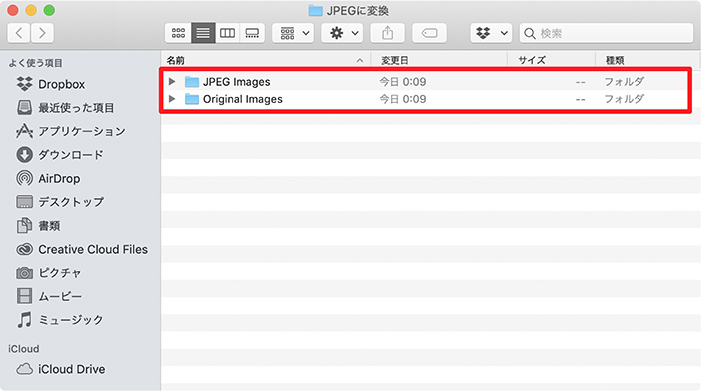
Task: Open 書類 in the sidebar
Action: click(x=38, y=226)
